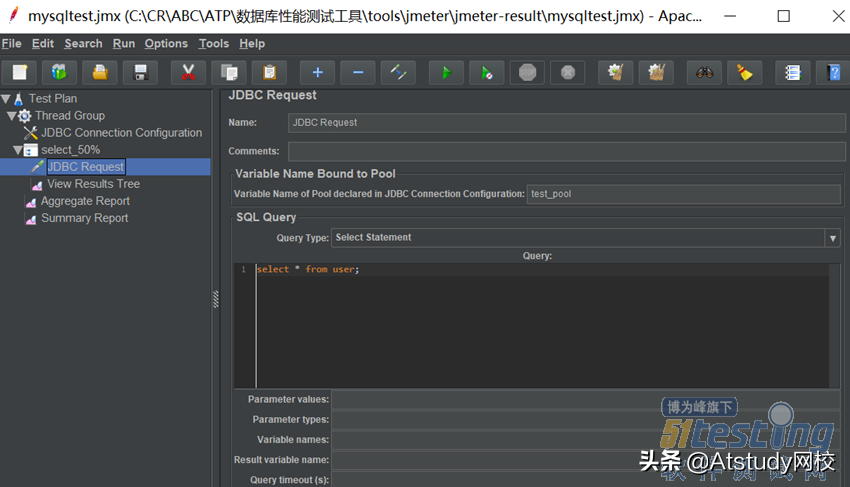Collapse the Thread Group tree node
The height and width of the screenshot is (487, 850).
pos(11,116)
